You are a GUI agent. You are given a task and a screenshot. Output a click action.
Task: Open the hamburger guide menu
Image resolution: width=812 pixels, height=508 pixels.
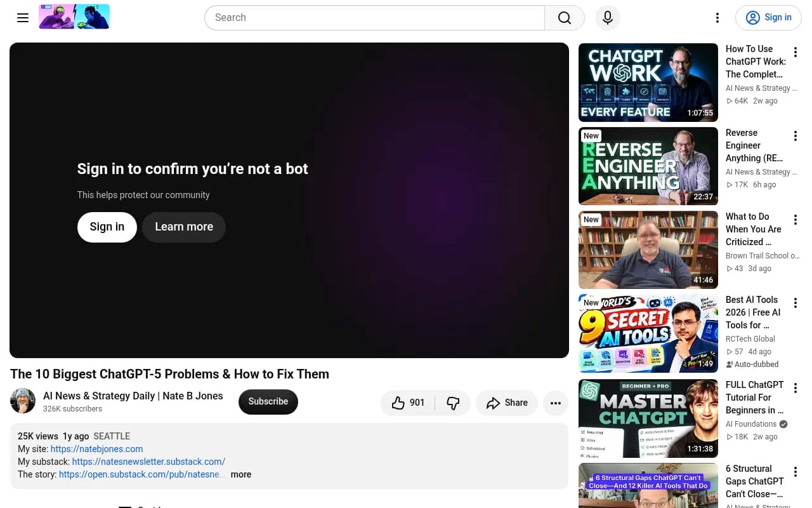pos(23,18)
